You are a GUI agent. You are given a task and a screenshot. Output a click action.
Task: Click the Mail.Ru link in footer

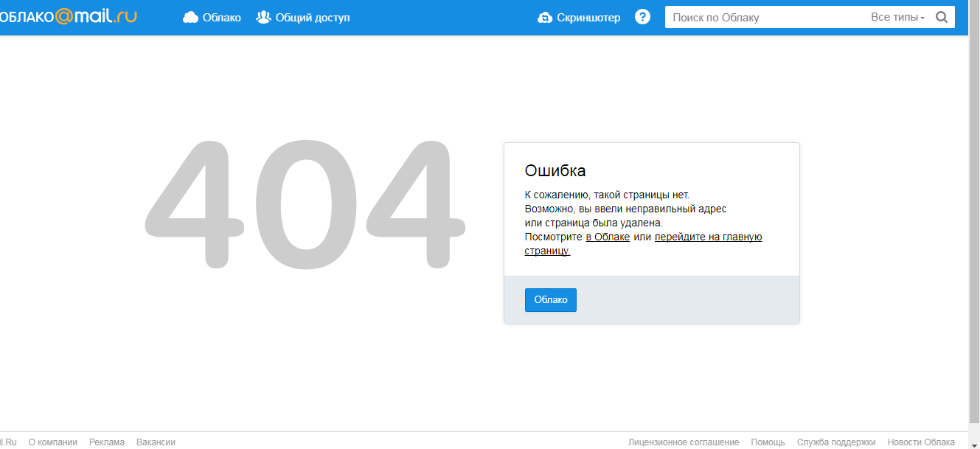pos(7,442)
